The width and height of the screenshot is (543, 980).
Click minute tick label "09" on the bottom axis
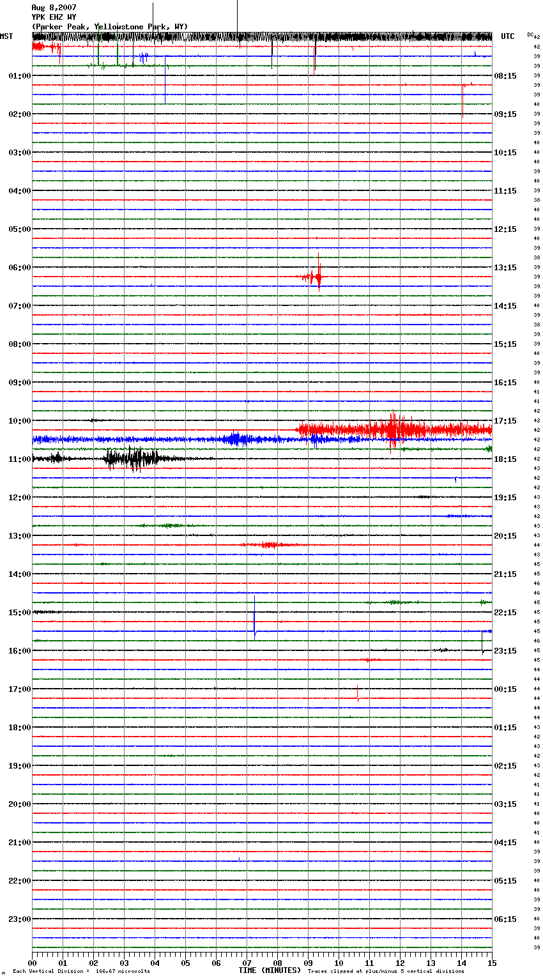pyautogui.click(x=308, y=963)
